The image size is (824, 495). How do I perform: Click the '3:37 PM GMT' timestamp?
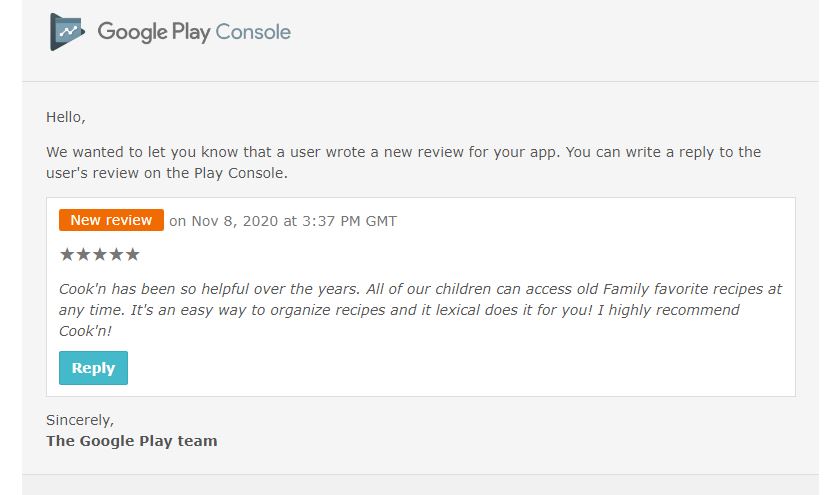click(349, 221)
